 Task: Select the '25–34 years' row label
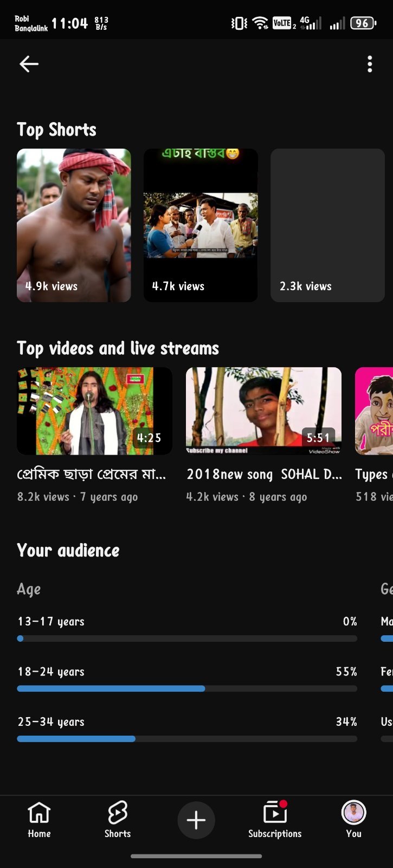pyautogui.click(x=51, y=722)
